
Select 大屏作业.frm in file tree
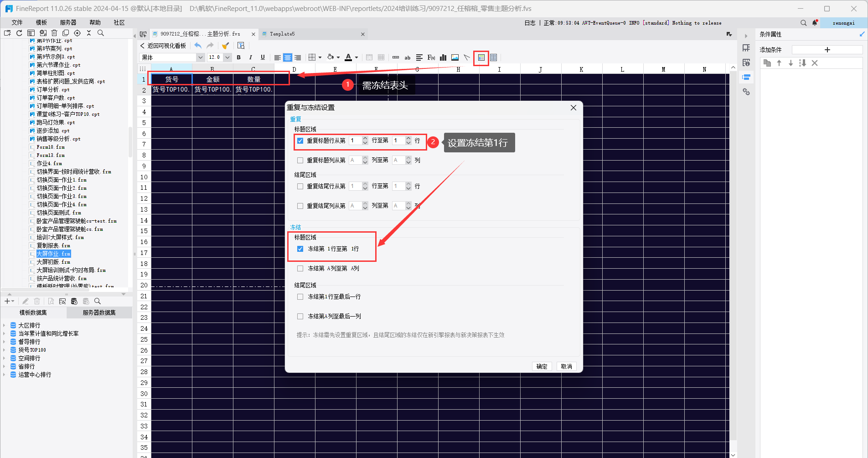(x=53, y=254)
